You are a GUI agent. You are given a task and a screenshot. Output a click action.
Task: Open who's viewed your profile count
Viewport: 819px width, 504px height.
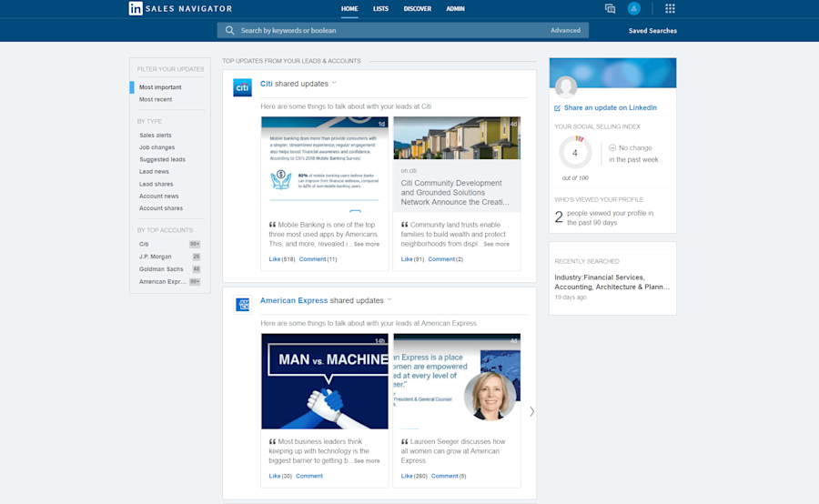pos(559,217)
